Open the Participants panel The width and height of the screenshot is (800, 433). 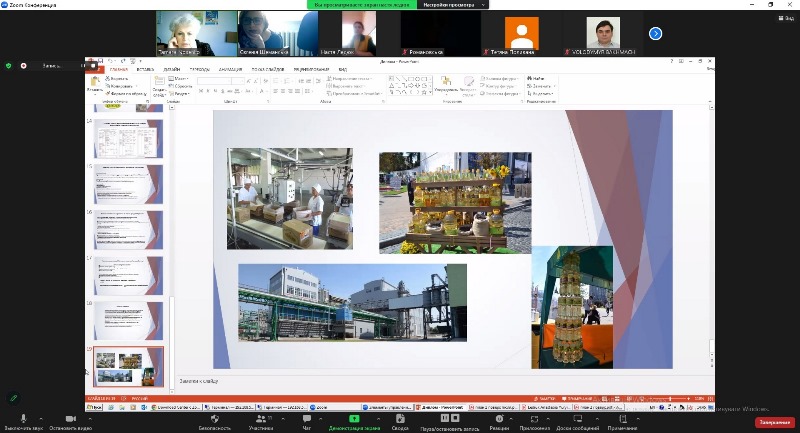(260, 417)
